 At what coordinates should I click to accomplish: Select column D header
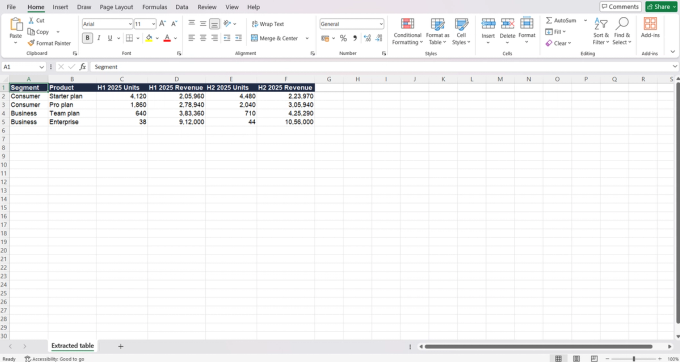[177, 79]
